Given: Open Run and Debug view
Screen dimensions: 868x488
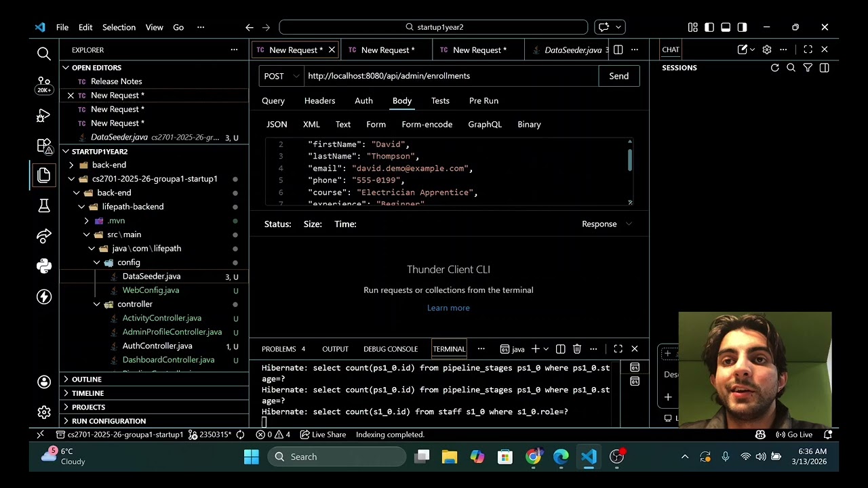Looking at the screenshot, I should (44, 115).
